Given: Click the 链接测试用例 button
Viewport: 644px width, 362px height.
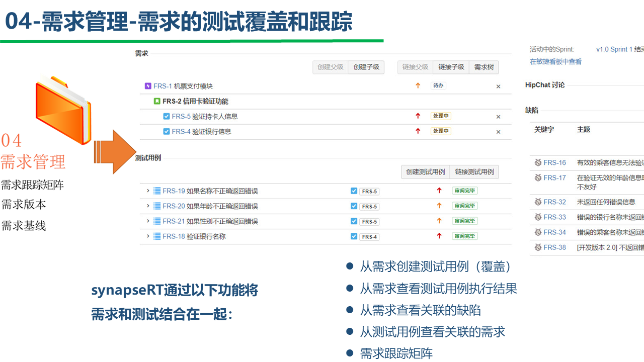Looking at the screenshot, I should (x=474, y=171).
